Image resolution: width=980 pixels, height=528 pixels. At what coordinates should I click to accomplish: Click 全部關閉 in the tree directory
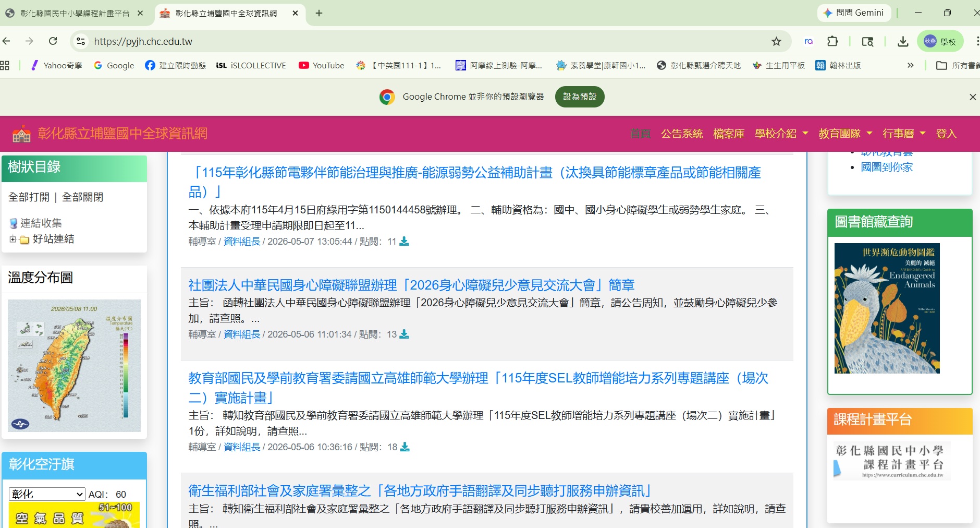[x=82, y=197]
